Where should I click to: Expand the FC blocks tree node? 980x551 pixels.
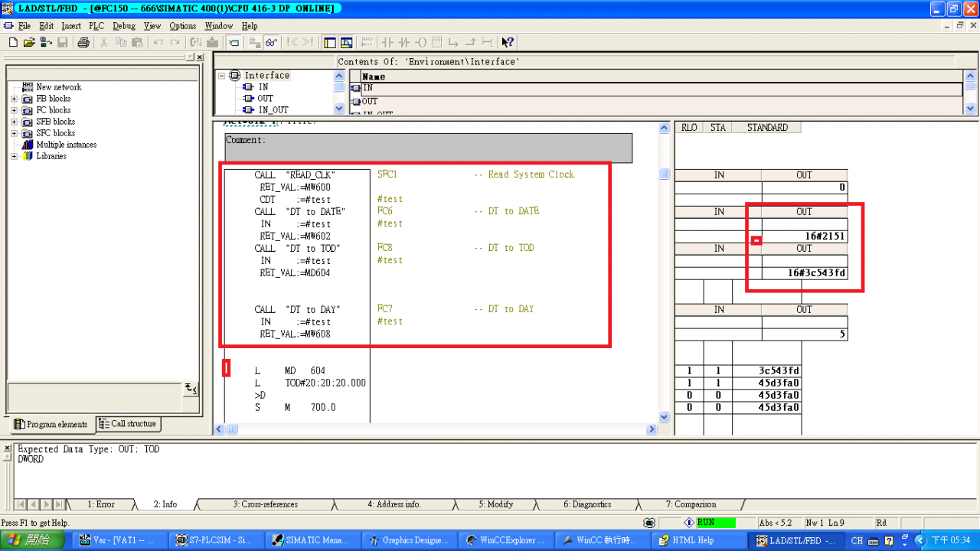click(x=14, y=110)
